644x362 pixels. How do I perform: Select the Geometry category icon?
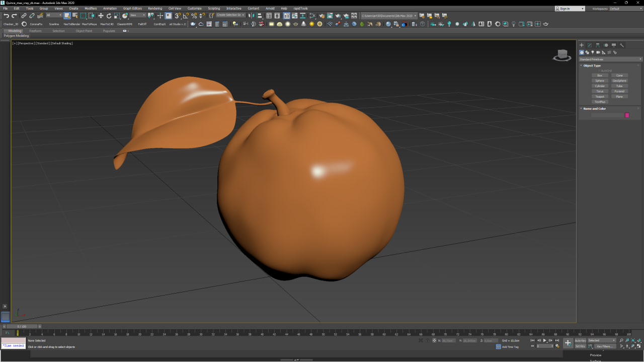pos(582,52)
